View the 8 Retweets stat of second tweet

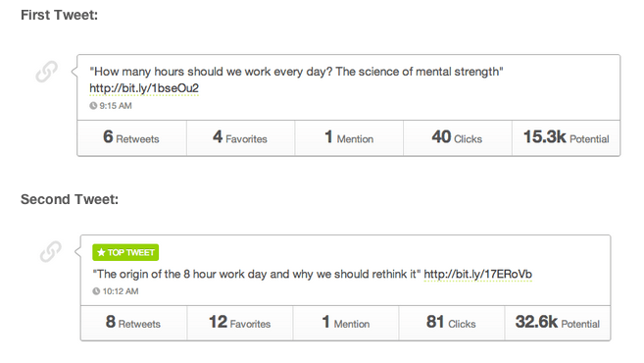click(134, 323)
